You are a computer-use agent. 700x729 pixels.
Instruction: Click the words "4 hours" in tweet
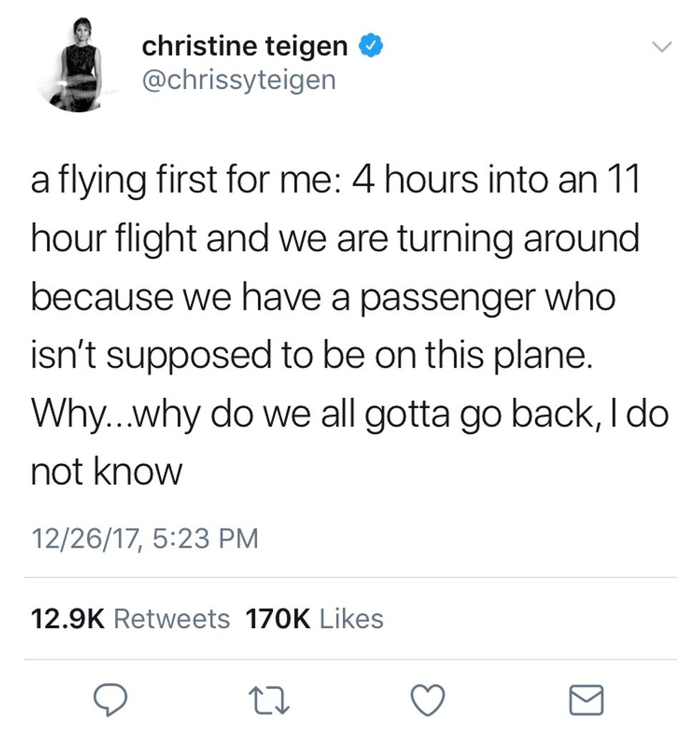410,179
